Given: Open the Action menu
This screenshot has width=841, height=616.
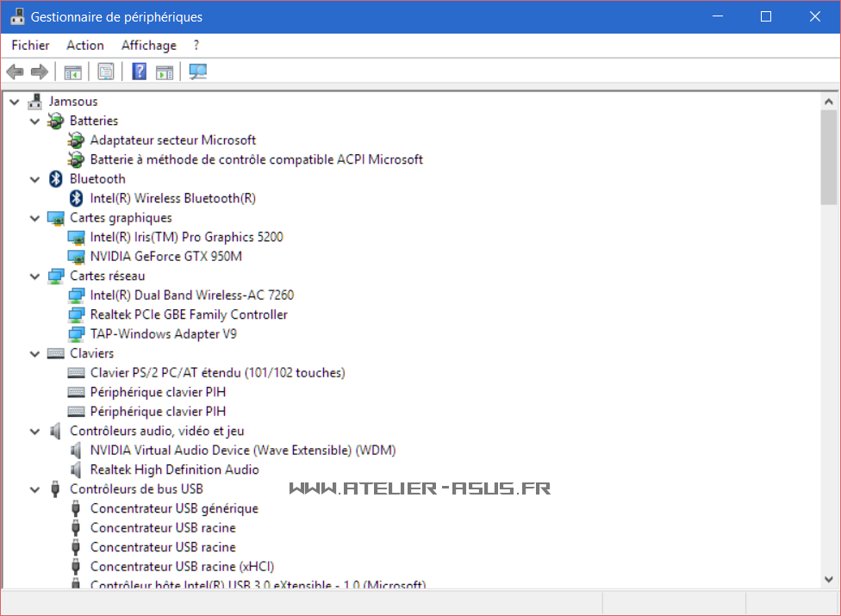Looking at the screenshot, I should [85, 46].
